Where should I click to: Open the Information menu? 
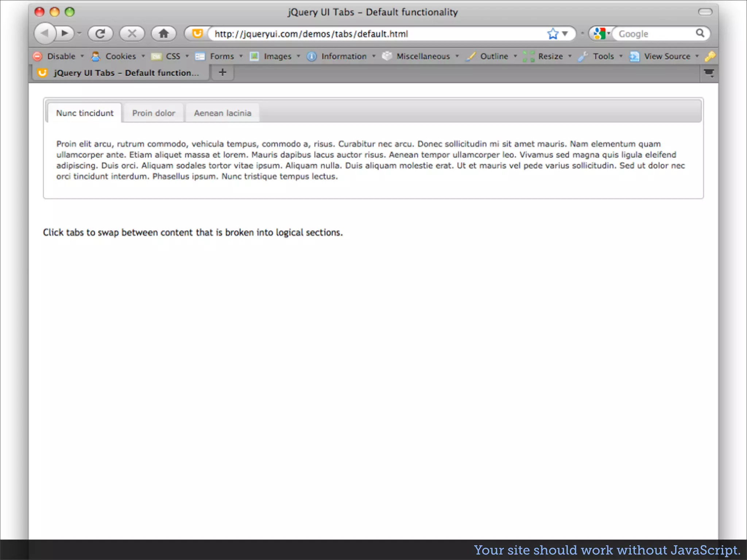click(348, 56)
